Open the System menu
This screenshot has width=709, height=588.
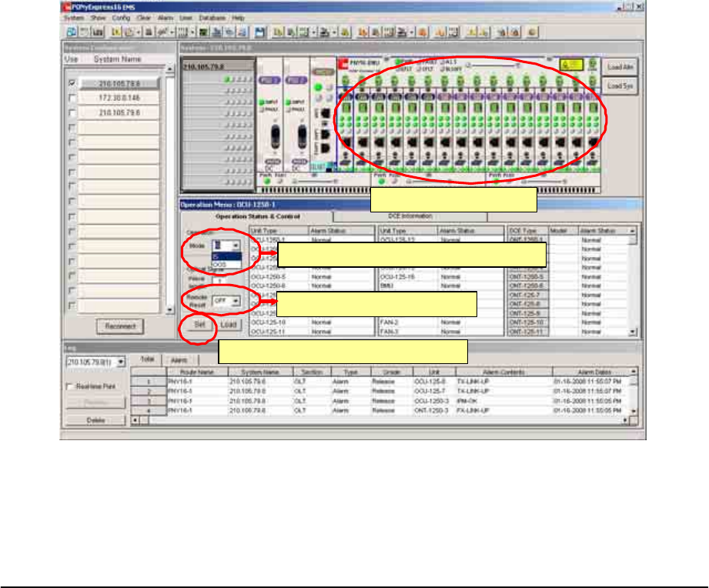pyautogui.click(x=74, y=18)
